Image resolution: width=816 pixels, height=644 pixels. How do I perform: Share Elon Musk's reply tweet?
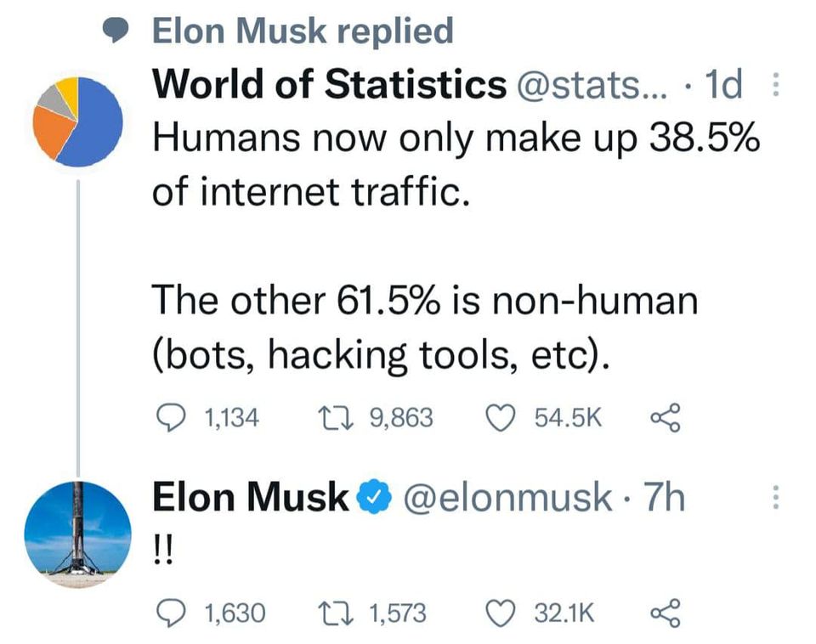click(664, 613)
